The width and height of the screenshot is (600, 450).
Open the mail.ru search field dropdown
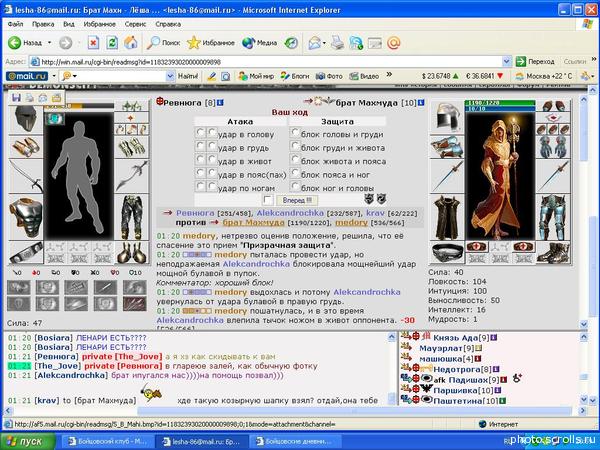[171, 76]
